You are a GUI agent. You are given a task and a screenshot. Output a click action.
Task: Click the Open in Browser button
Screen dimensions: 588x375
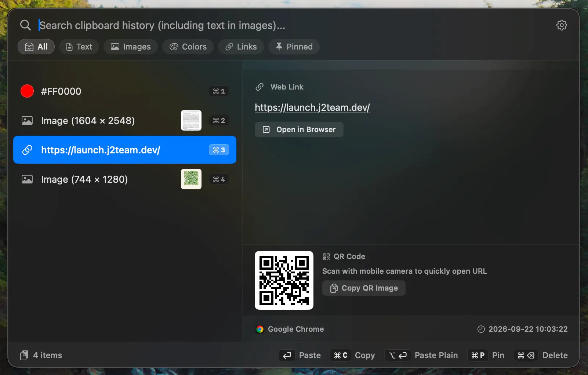pos(299,130)
